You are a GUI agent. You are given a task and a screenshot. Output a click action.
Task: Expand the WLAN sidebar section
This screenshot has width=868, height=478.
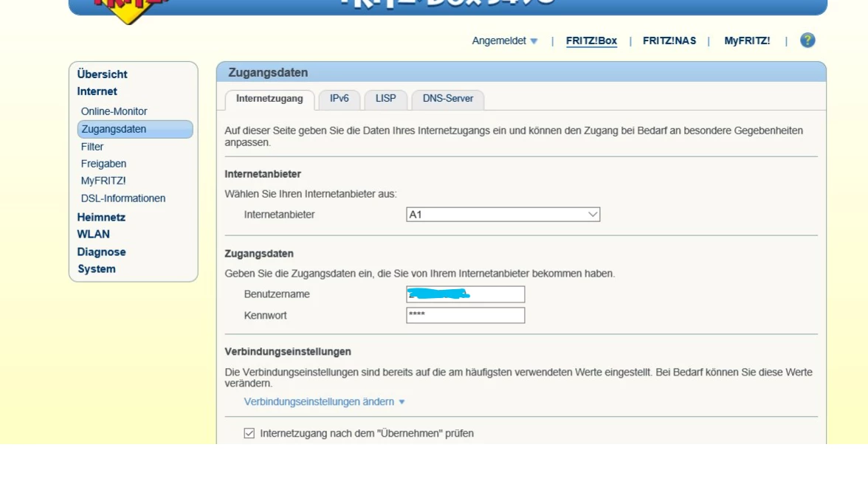pos(94,235)
